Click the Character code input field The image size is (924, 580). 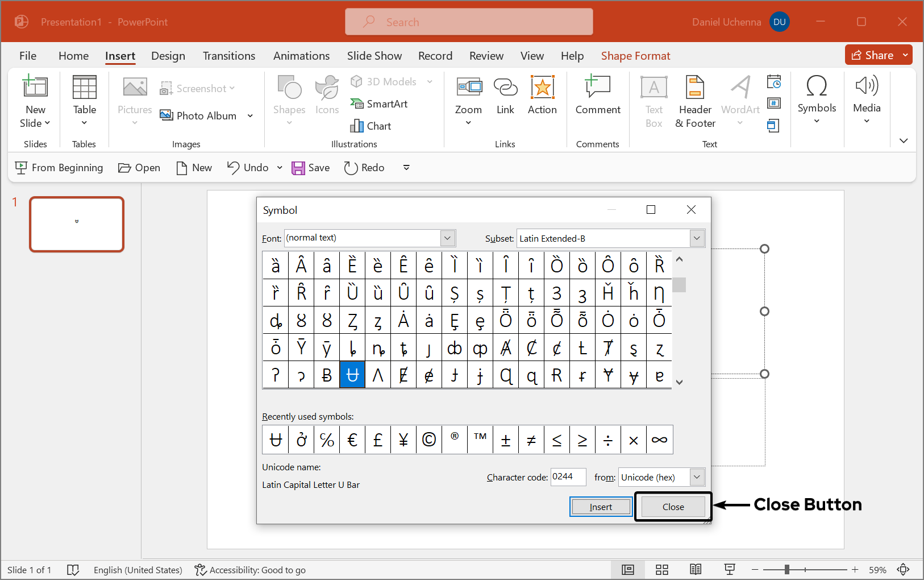[568, 477]
